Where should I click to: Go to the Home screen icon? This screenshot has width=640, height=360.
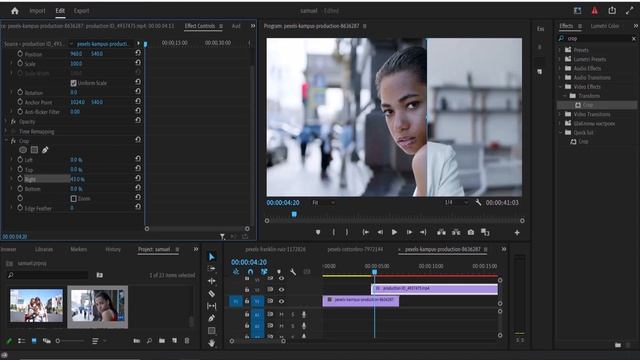[x=15, y=11]
